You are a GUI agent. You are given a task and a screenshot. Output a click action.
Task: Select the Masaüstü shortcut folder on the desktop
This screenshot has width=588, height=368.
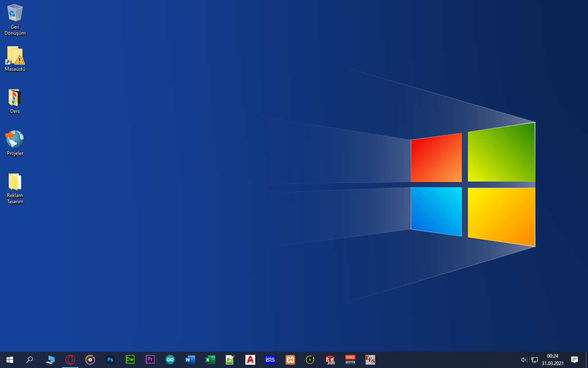[15, 59]
